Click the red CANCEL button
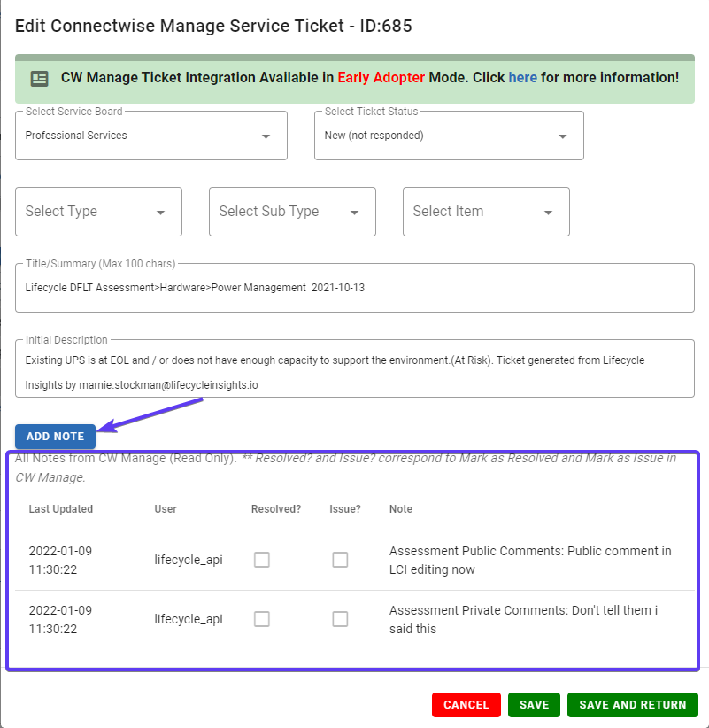709x728 pixels. click(x=466, y=705)
